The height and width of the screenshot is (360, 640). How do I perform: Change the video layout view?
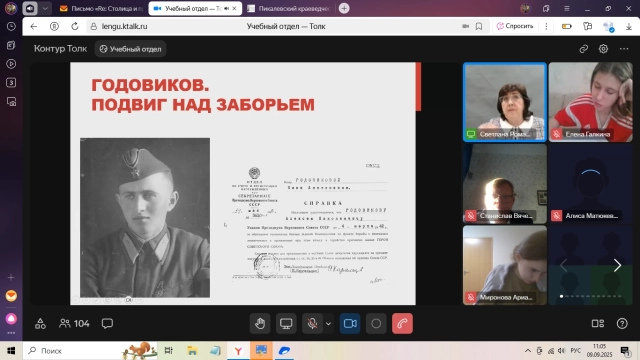pos(598,324)
